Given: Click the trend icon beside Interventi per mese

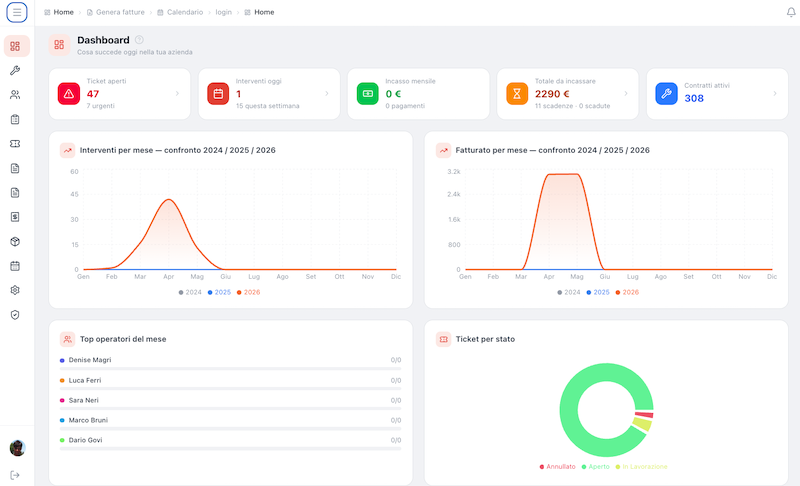Looking at the screenshot, I should click(x=67, y=150).
